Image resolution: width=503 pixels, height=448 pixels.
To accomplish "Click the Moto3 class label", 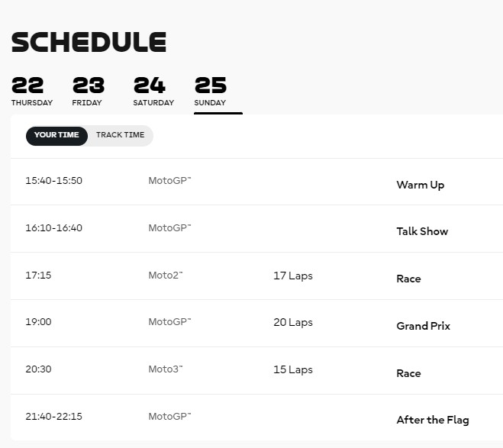I will [x=166, y=369].
